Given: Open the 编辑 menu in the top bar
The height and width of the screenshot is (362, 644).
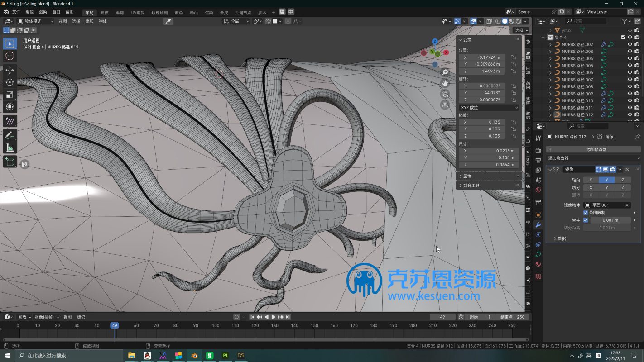Looking at the screenshot, I should click(29, 12).
